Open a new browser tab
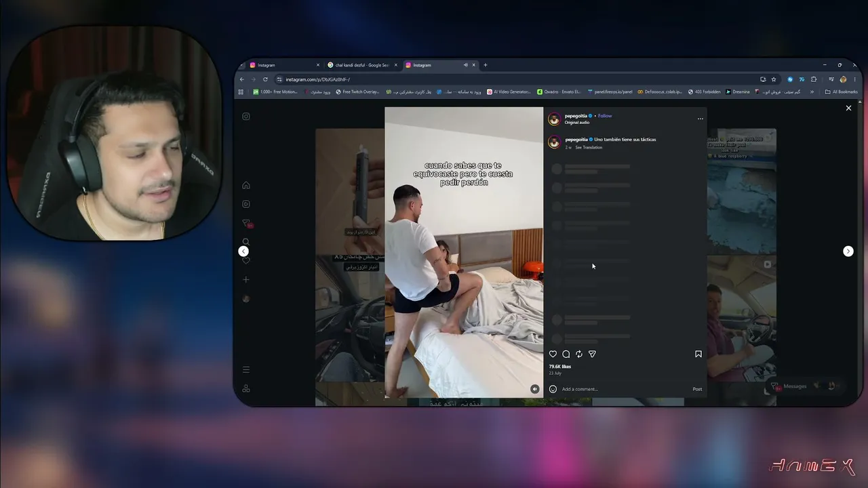The width and height of the screenshot is (868, 488). [x=486, y=65]
